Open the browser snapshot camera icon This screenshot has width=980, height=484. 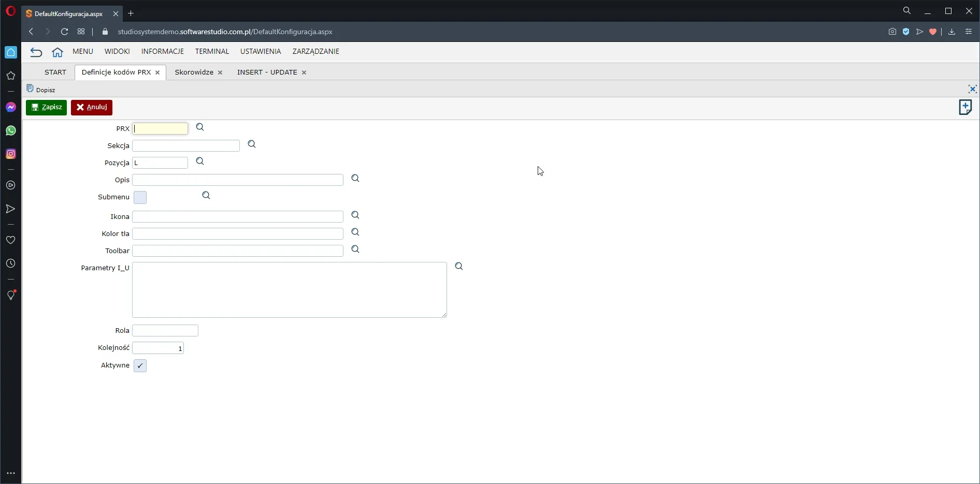[x=892, y=32]
